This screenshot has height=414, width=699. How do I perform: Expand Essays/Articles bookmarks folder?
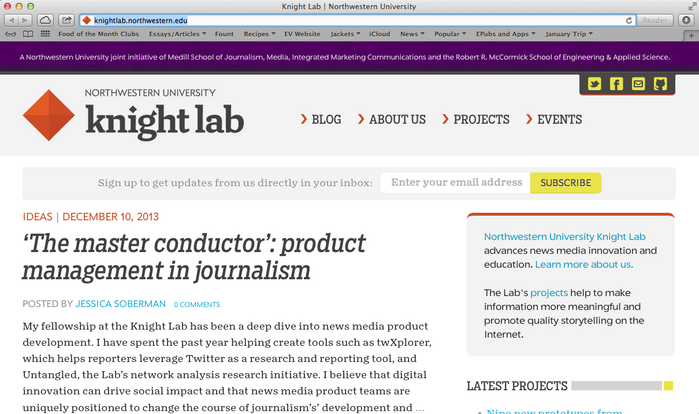coord(177,34)
